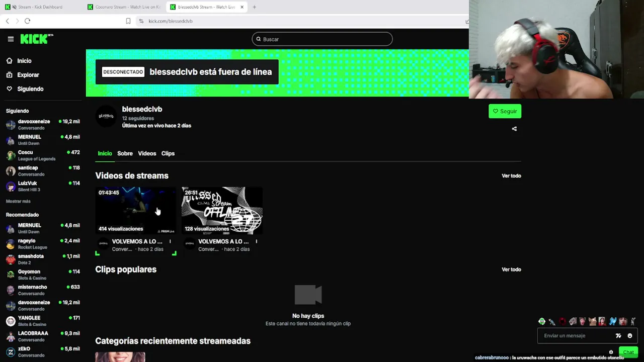The image size is (644, 362).
Task: Insert the dancing figure emote
Action: (633, 321)
